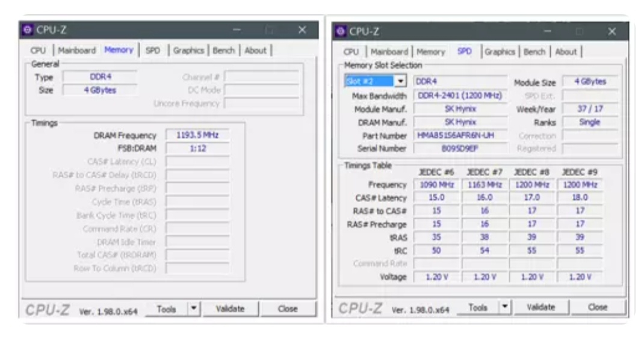Click Part Number field HMA851S6AFR6N-UH
The image size is (644, 344).
460,135
